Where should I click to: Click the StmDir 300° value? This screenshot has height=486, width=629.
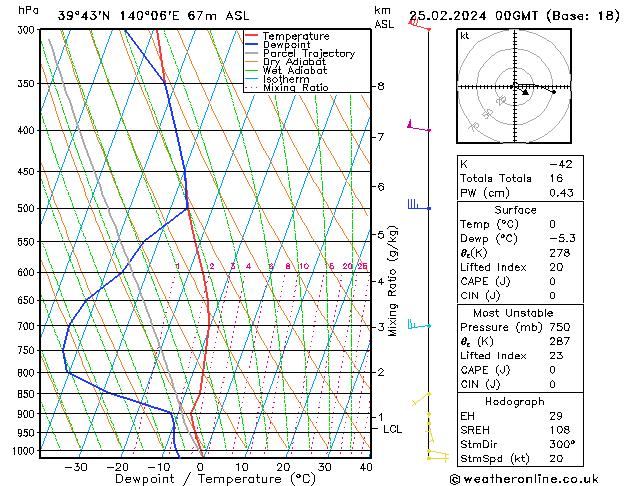coord(562,444)
